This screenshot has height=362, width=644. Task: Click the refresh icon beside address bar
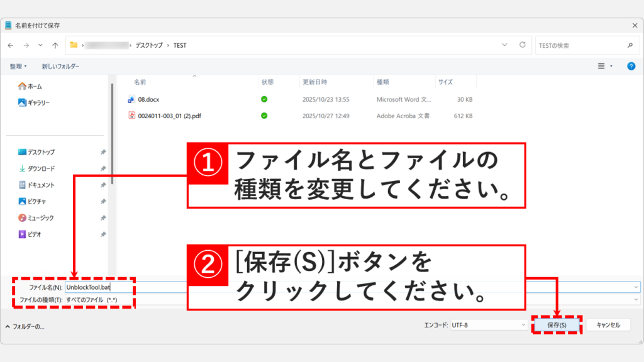522,45
